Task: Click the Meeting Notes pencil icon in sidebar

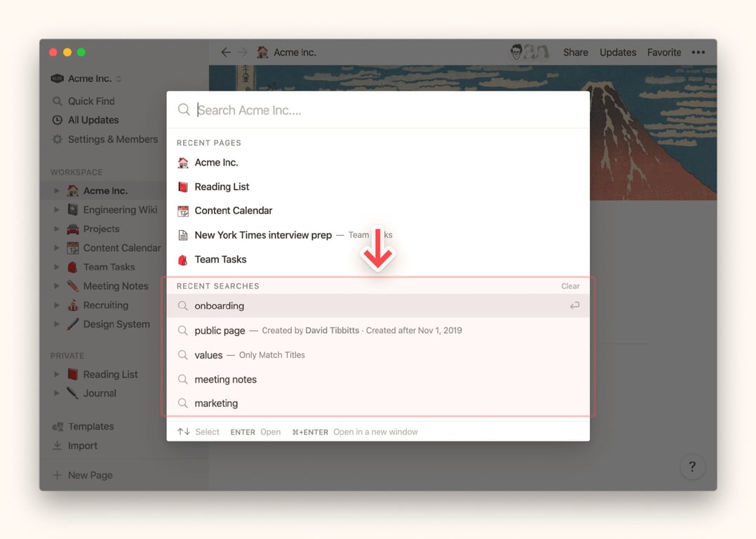Action: 73,286
